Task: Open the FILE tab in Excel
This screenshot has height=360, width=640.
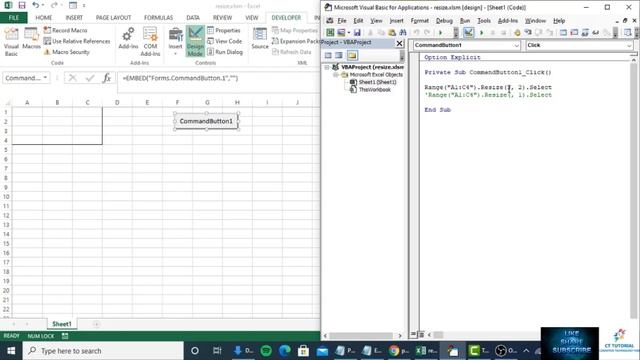Action: click(x=13, y=18)
